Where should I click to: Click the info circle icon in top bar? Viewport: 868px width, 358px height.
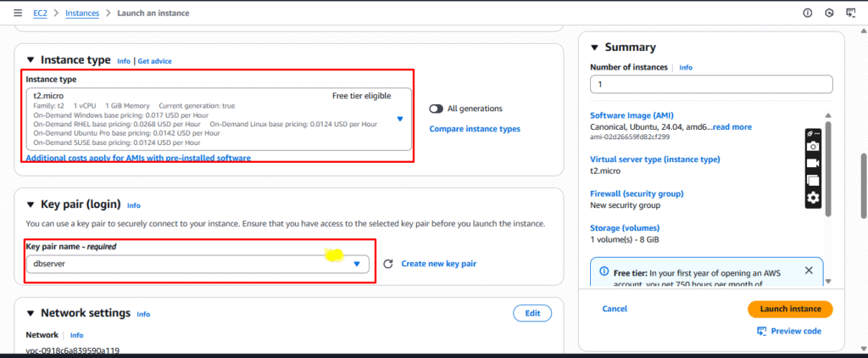coord(807,13)
